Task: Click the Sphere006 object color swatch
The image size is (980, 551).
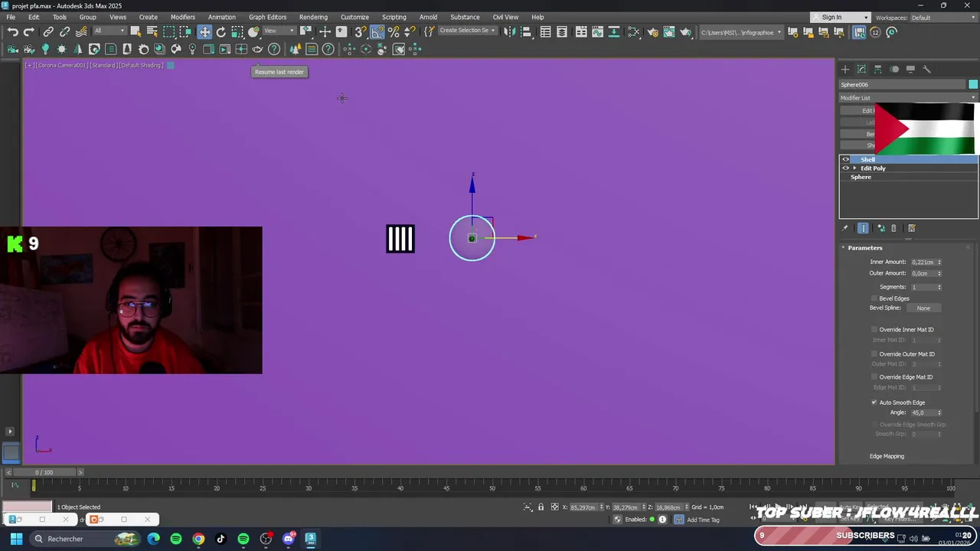Action: click(973, 84)
